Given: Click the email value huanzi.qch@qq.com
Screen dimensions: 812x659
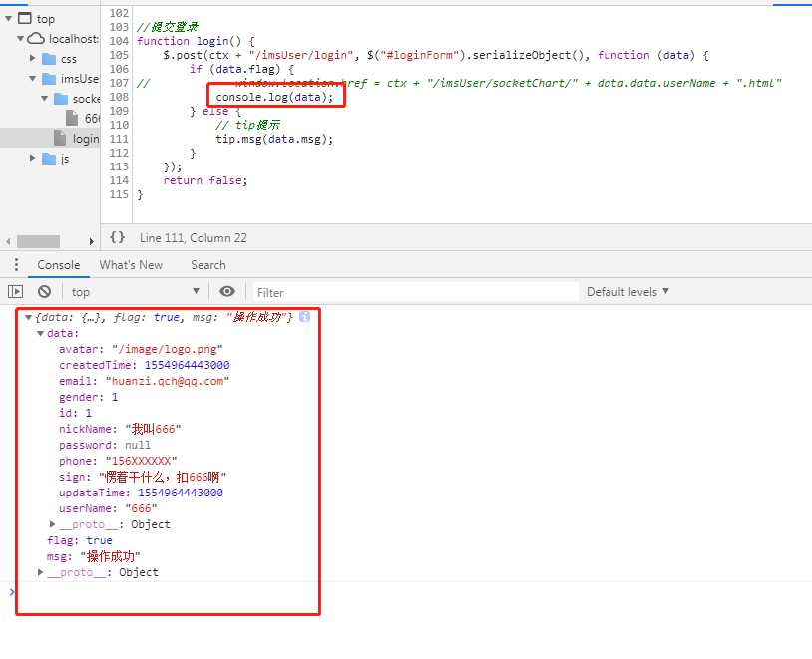Looking at the screenshot, I should click(x=168, y=381).
